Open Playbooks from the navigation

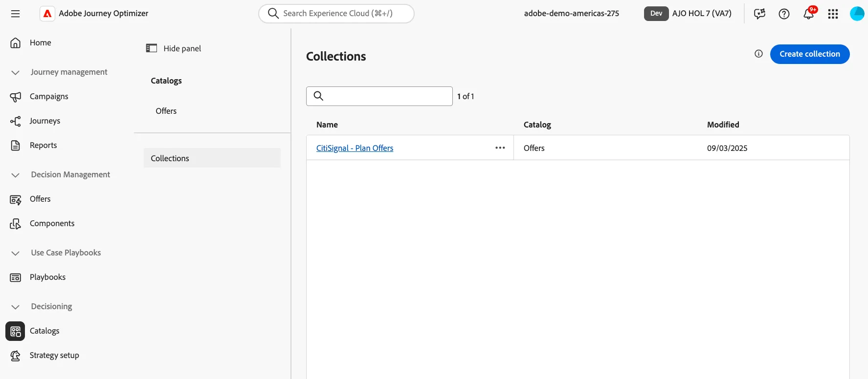[x=47, y=277]
